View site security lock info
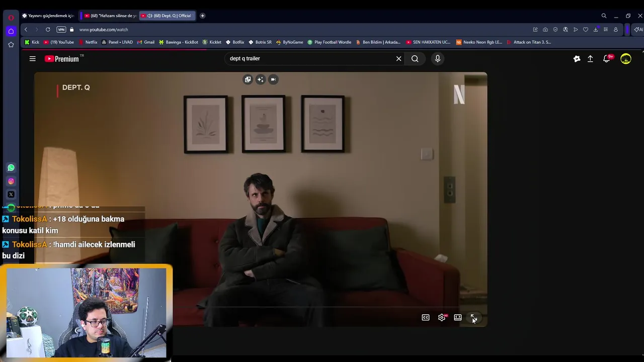This screenshot has width=644, height=362. [71, 30]
